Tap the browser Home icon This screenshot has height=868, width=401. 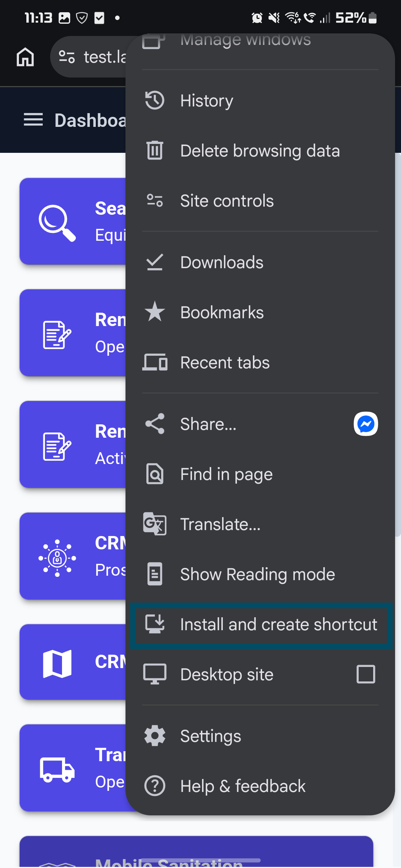pyautogui.click(x=25, y=57)
